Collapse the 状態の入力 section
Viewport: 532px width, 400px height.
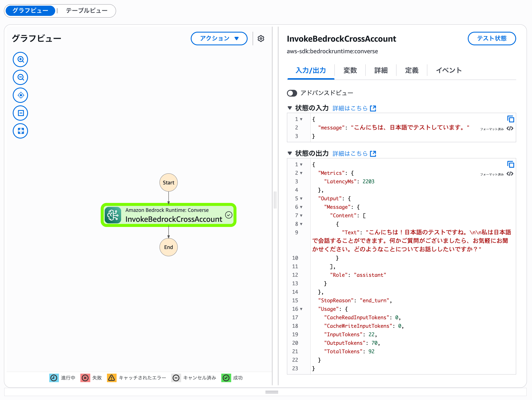pos(289,108)
